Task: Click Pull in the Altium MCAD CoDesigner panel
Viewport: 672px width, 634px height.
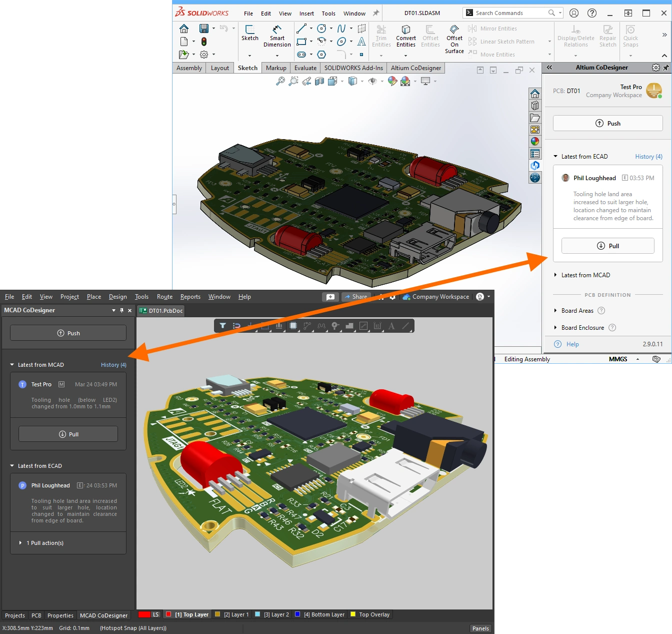Action: [x=68, y=434]
